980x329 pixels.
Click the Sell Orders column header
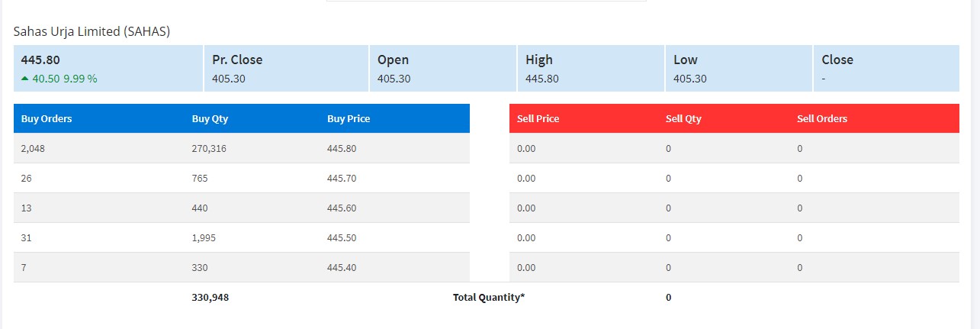(822, 119)
